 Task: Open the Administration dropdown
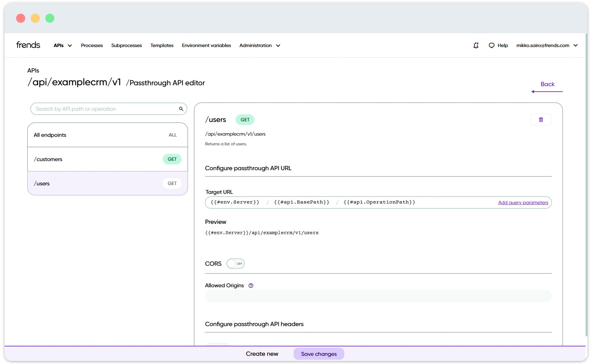[x=260, y=45]
